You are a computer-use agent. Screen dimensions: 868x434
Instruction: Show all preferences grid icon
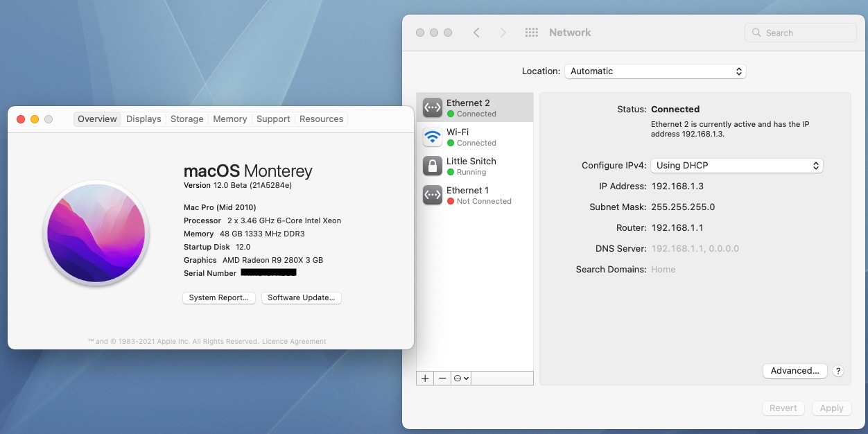point(532,33)
